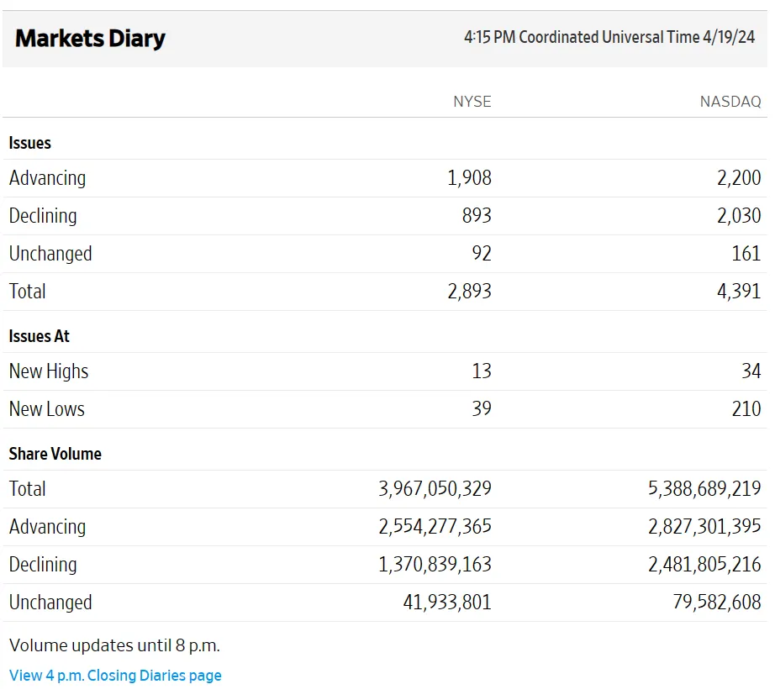Select the NYSE column header
The width and height of the screenshot is (775, 700).
point(472,102)
